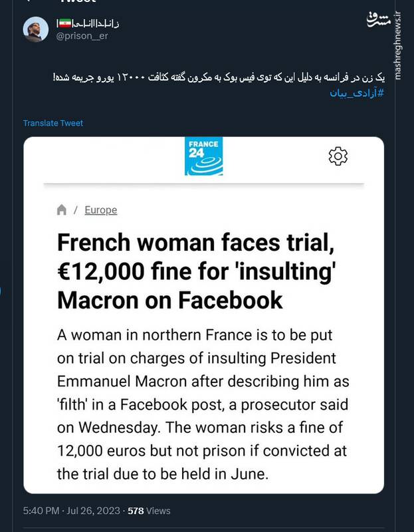Click the France 24 logo
Screen dimensions: 414x532
point(204,156)
